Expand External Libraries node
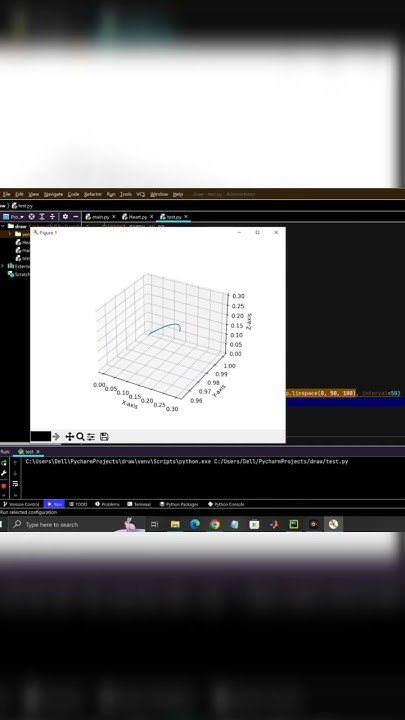Image resolution: width=405 pixels, height=720 pixels. (3, 266)
